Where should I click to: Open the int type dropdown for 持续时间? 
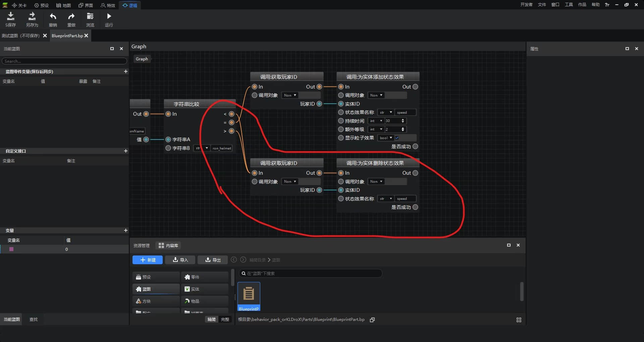[x=376, y=121]
